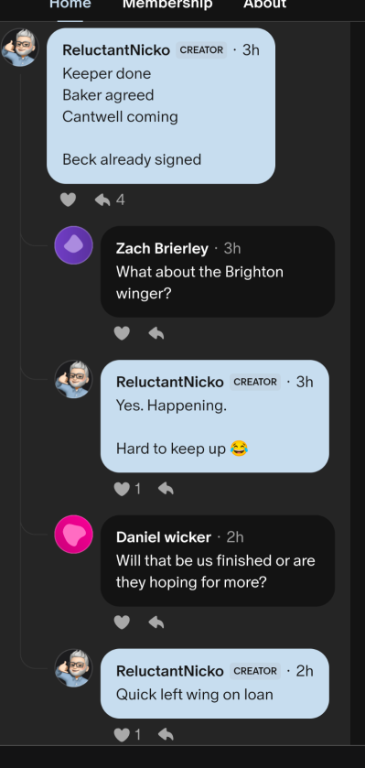Click the CREATOR badge on the last reply
This screenshot has width=365, height=768.
(x=255, y=671)
